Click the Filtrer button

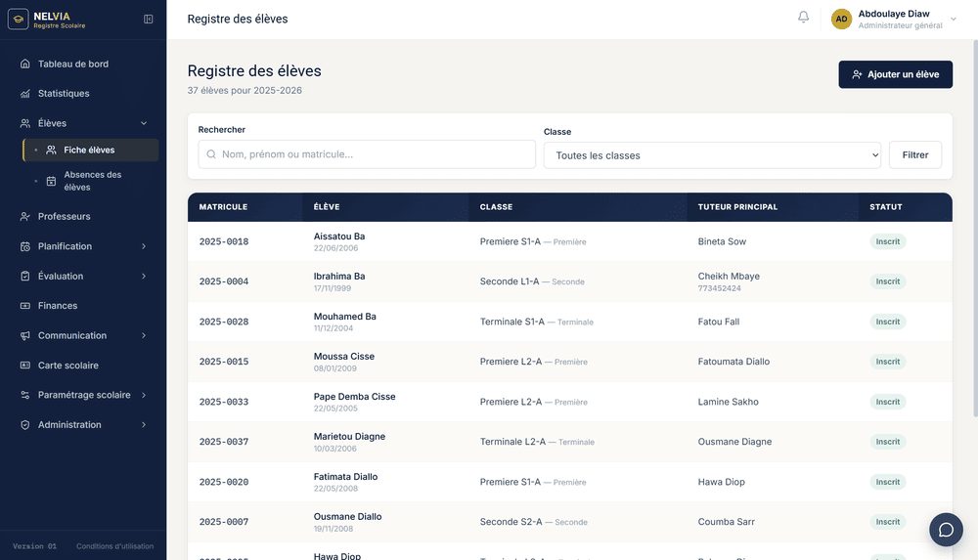tap(915, 154)
